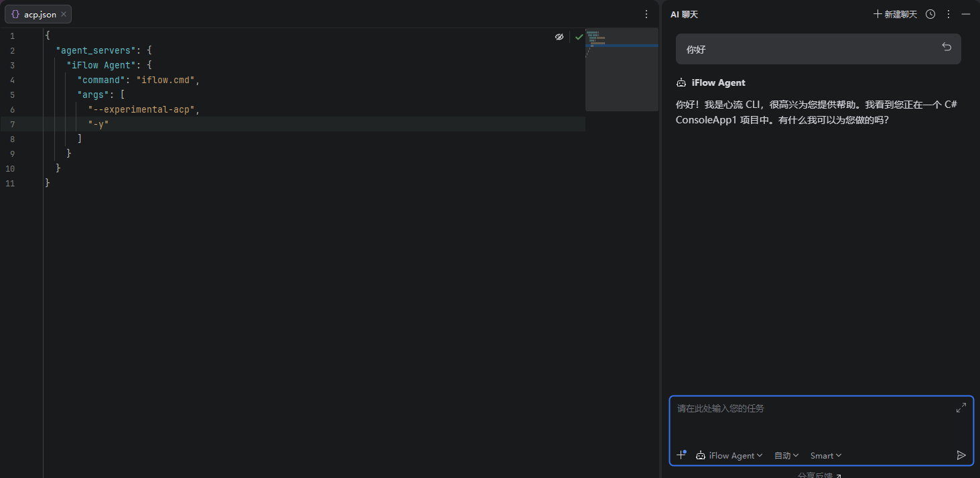Click the 分享反馈 feedback link

(x=819, y=475)
